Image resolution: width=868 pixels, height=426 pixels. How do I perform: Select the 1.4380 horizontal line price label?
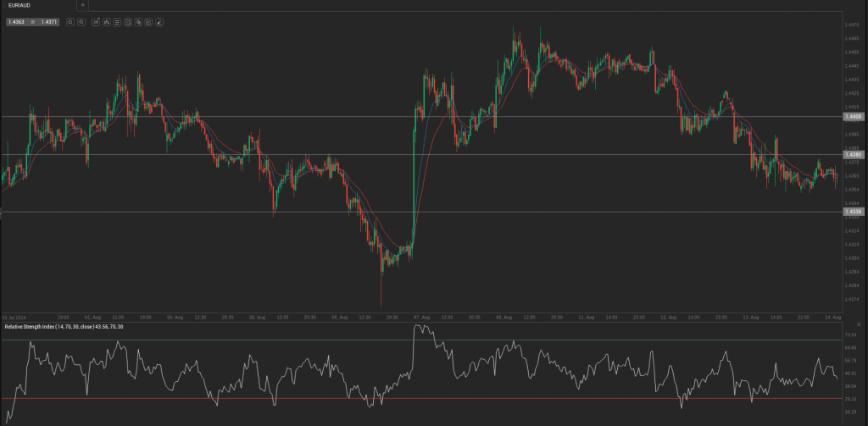click(852, 155)
